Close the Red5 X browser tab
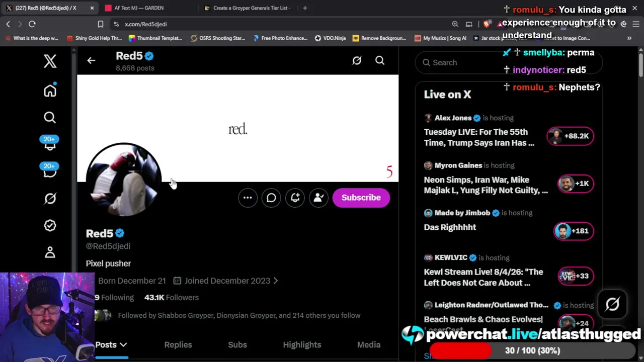The width and height of the screenshot is (644, 362). click(92, 8)
